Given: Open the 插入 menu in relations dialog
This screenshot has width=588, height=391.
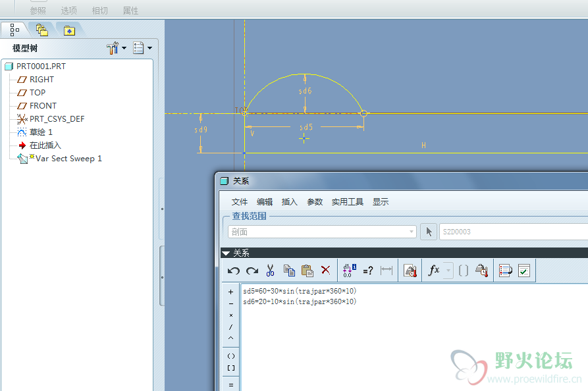Looking at the screenshot, I should coord(290,201).
